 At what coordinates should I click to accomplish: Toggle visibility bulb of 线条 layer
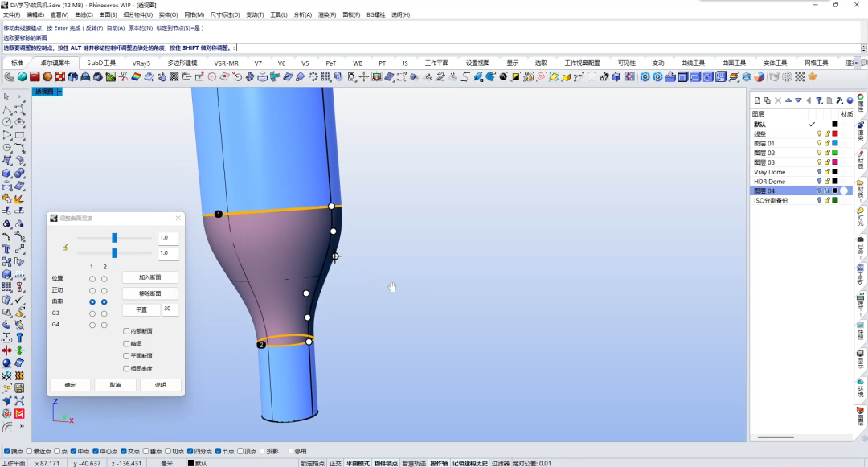tap(819, 134)
